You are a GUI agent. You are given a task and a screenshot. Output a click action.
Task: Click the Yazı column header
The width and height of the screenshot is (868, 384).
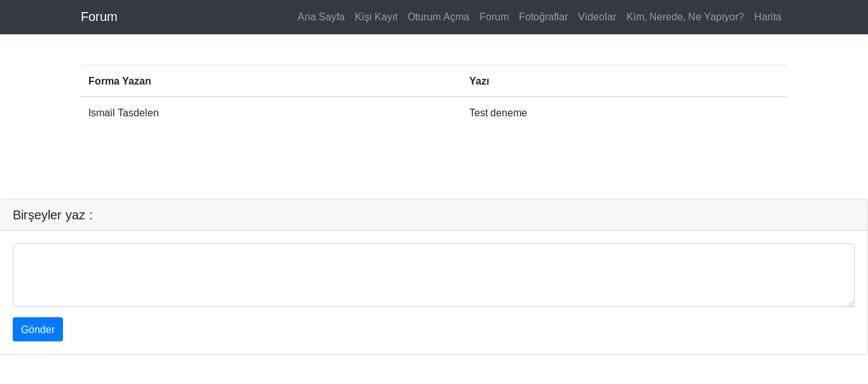pyautogui.click(x=479, y=81)
